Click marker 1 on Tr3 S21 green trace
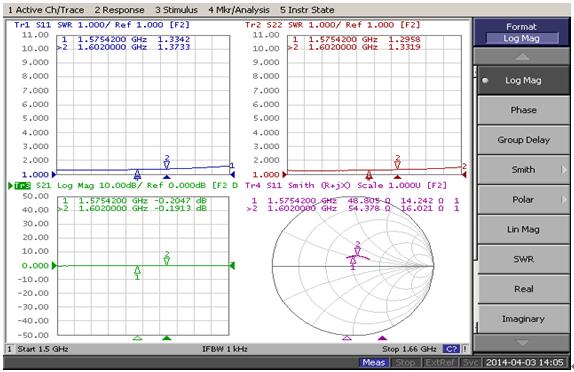The height and width of the screenshot is (372, 574). point(137,273)
